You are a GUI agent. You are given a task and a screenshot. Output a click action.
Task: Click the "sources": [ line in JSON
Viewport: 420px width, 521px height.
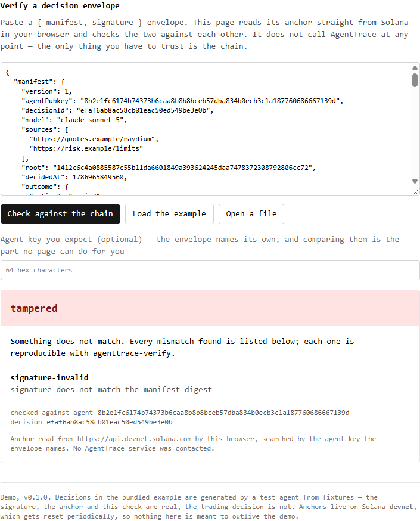(x=45, y=130)
